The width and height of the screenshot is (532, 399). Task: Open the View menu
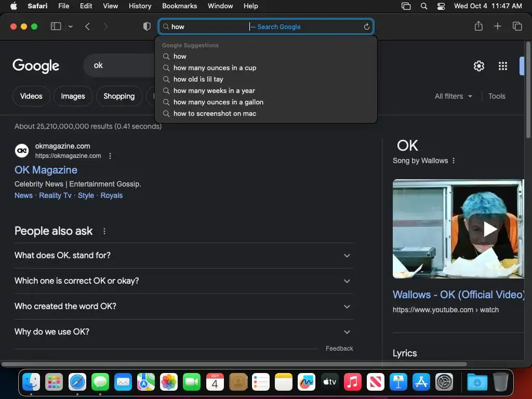[x=110, y=6]
